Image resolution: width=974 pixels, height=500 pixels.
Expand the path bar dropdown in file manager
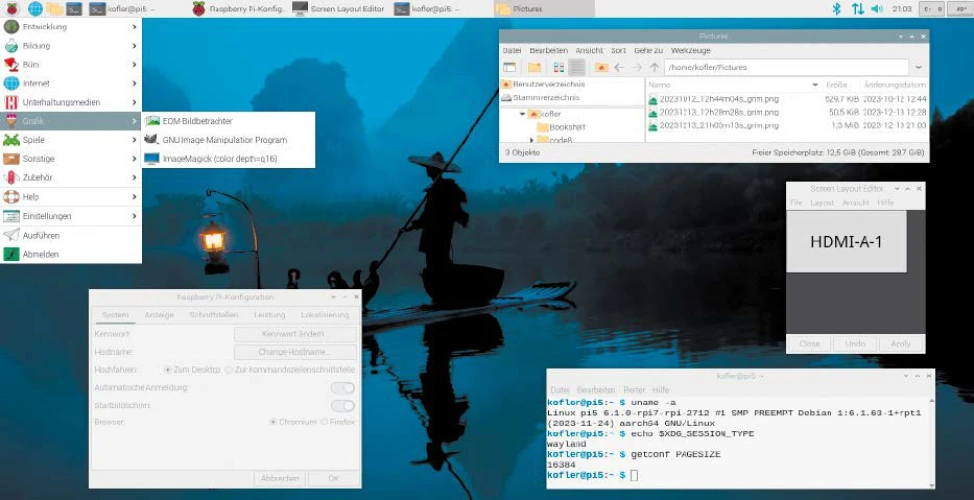(x=918, y=67)
